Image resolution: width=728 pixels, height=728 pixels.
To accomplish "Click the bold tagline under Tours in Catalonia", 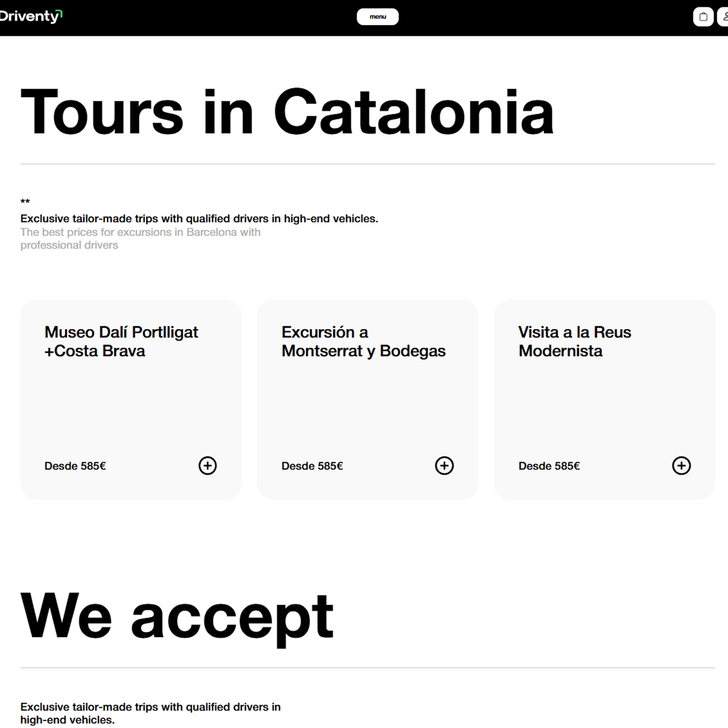I will coord(199,218).
